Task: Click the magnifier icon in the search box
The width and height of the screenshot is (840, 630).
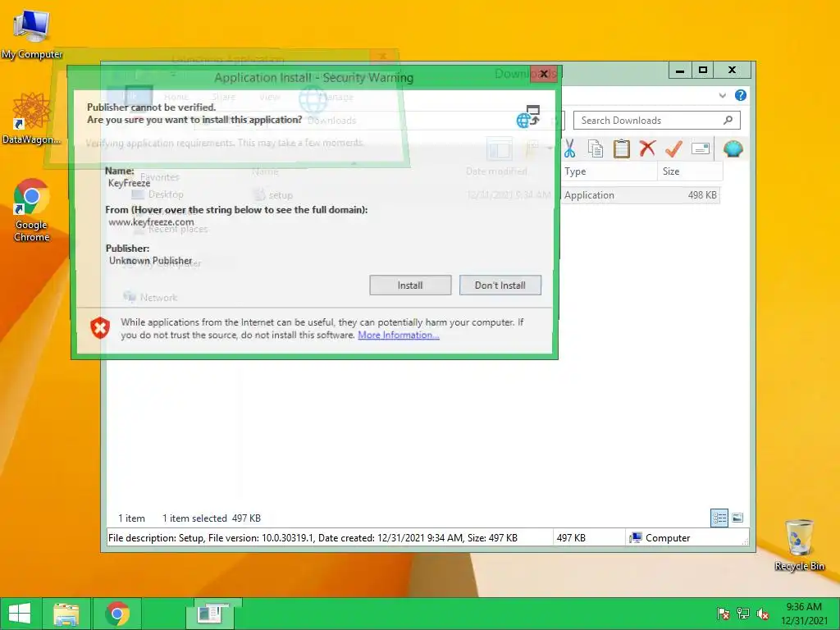Action: 728,120
